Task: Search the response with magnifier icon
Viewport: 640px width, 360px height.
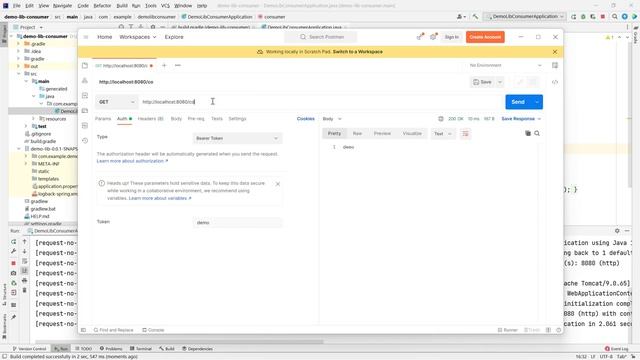Action: [537, 133]
